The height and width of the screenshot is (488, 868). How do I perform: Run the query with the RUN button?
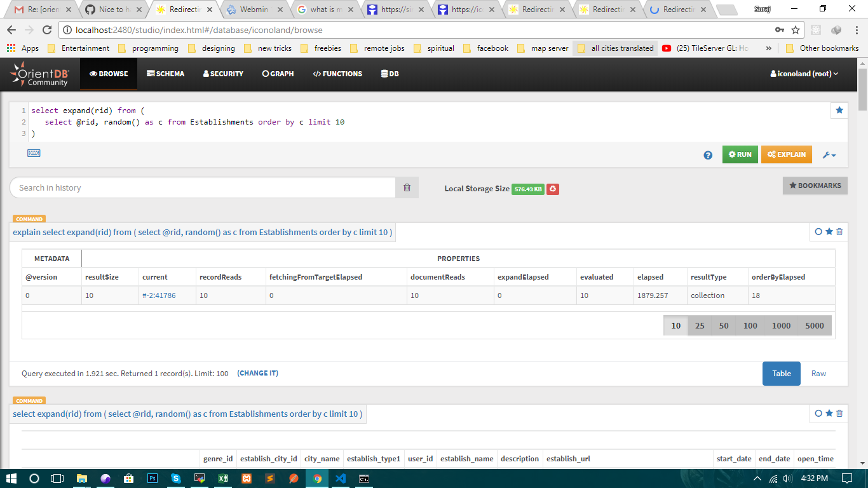[740, 154]
